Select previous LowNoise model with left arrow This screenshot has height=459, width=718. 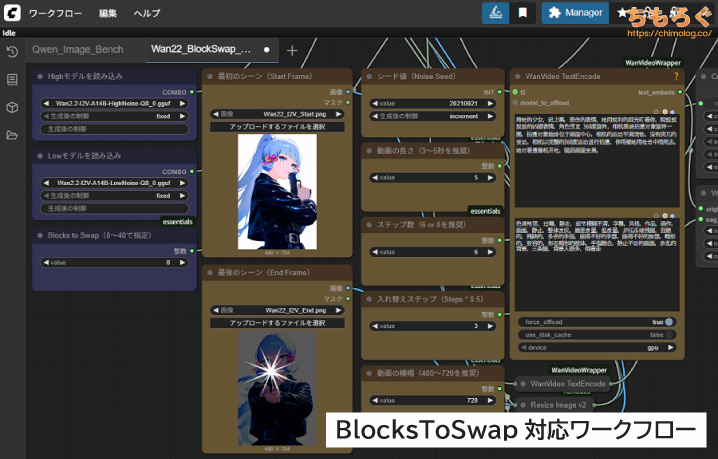pos(46,183)
